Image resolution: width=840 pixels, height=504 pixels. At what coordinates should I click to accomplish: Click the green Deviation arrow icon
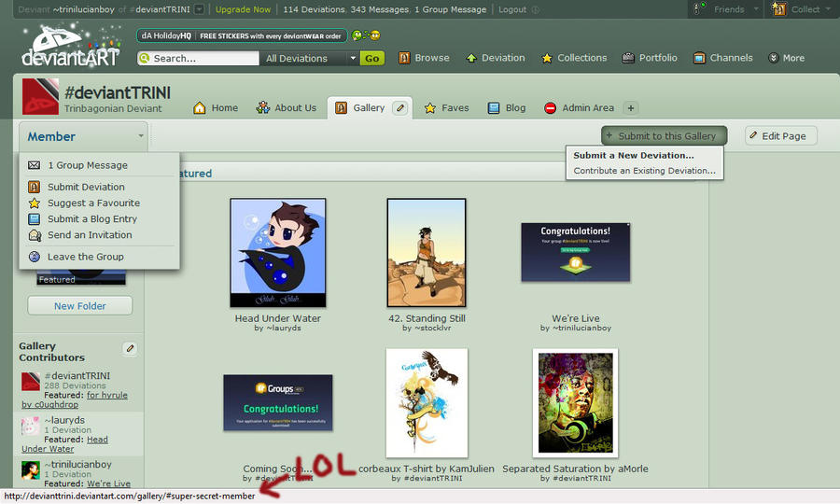471,58
